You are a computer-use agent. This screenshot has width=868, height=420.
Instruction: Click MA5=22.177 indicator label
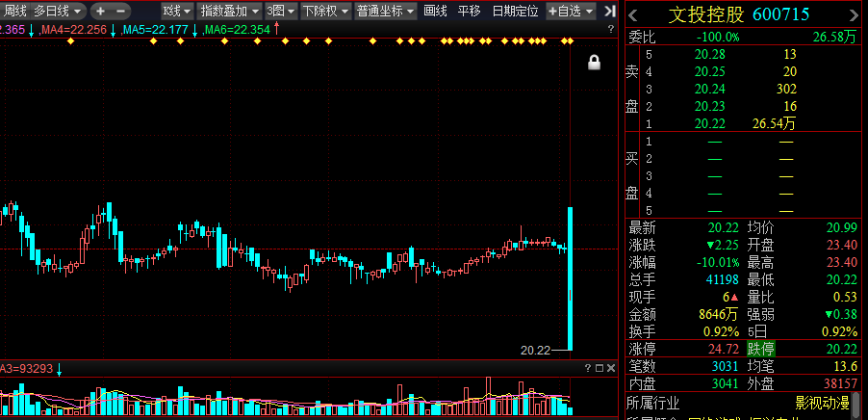tap(156, 30)
